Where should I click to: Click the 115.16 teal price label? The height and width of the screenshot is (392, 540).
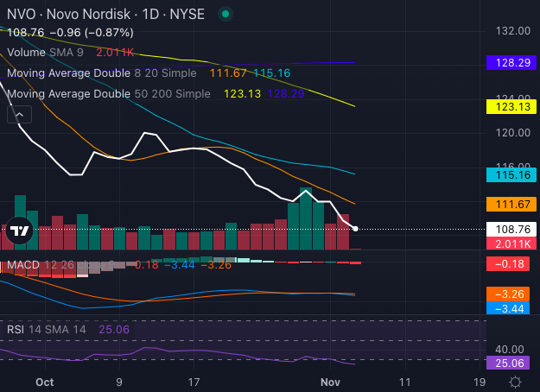pyautogui.click(x=513, y=174)
